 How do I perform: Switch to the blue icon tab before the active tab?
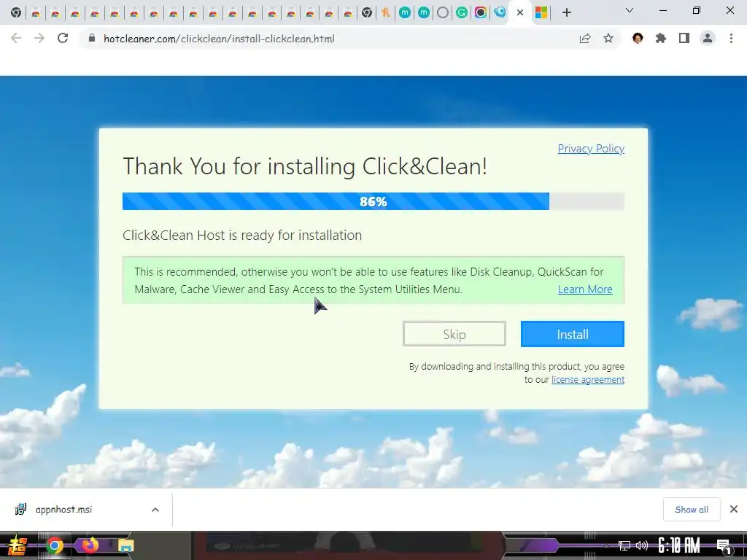coord(500,12)
